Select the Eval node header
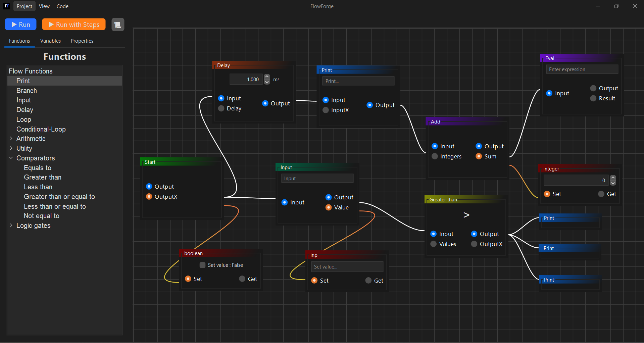The width and height of the screenshot is (644, 343). 581,58
